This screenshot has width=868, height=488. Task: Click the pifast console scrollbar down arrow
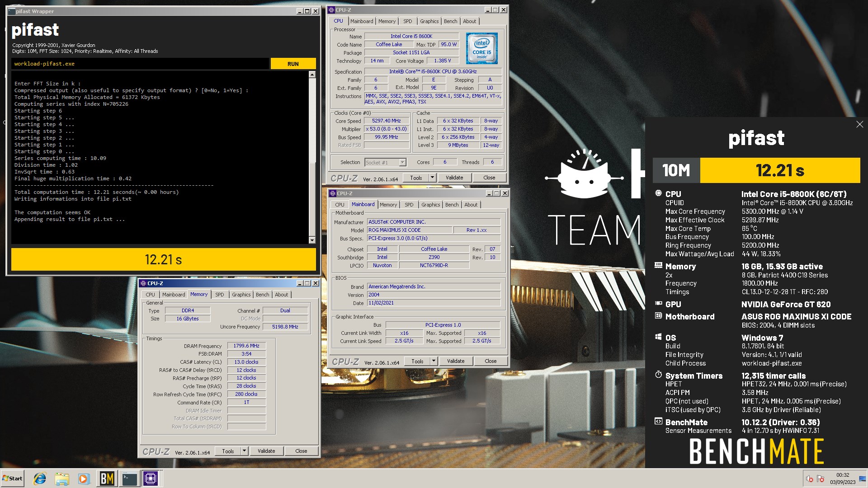tap(312, 240)
